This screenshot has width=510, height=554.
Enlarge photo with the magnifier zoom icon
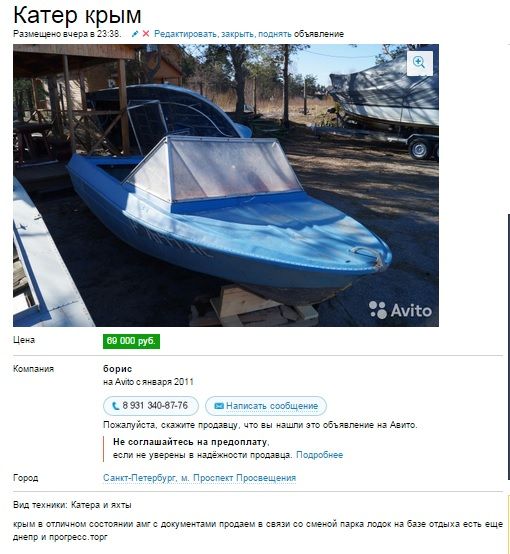click(x=420, y=63)
